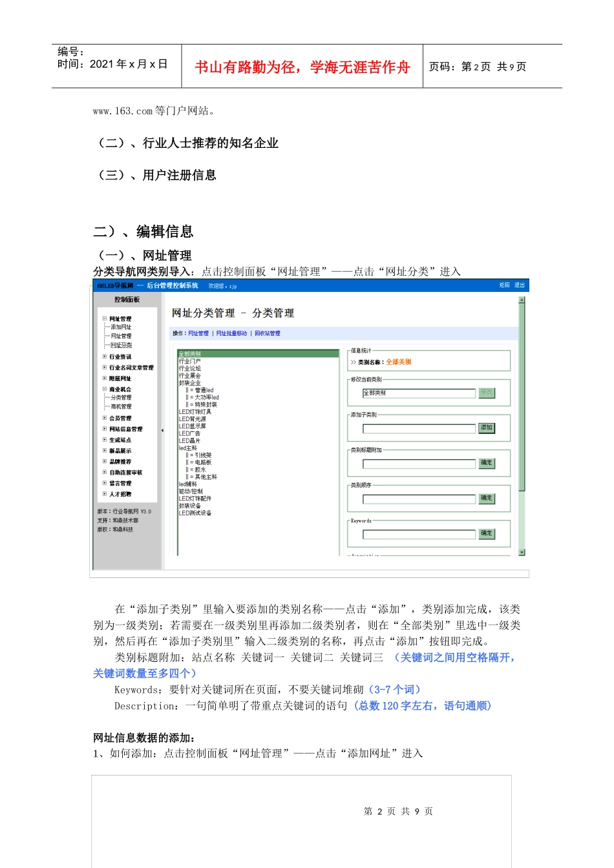Viewport: 614px width, 868px height.
Task: Click the 退出 logout link
Action: [x=520, y=285]
